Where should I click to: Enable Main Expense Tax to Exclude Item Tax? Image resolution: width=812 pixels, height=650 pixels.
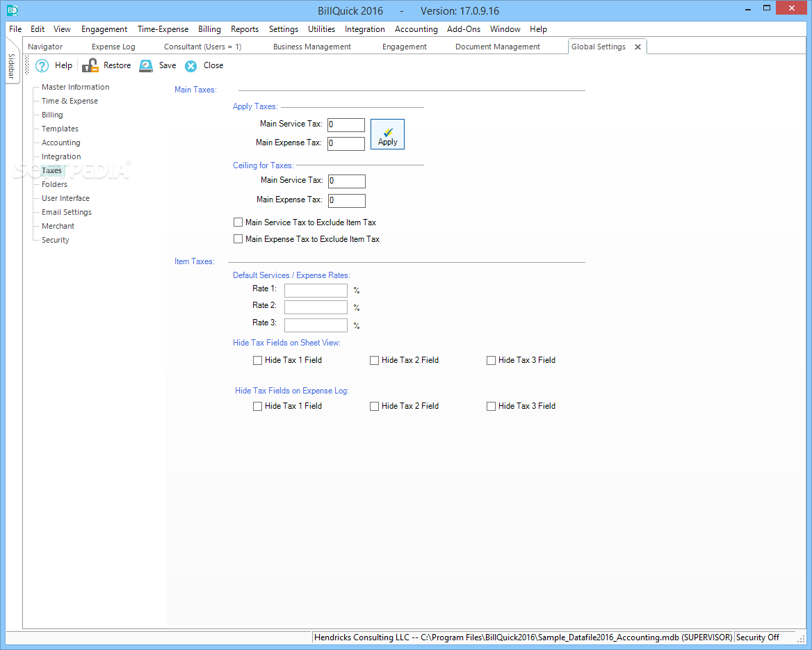coord(238,238)
